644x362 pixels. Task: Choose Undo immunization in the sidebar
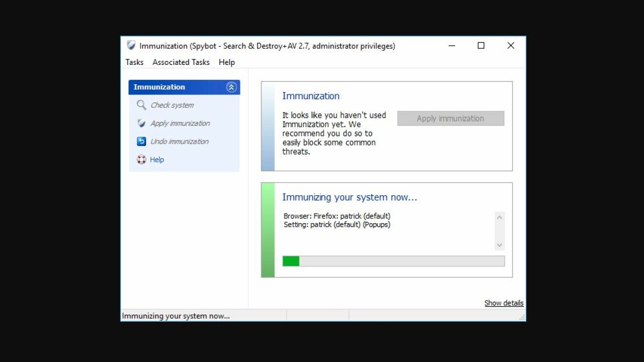[179, 142]
